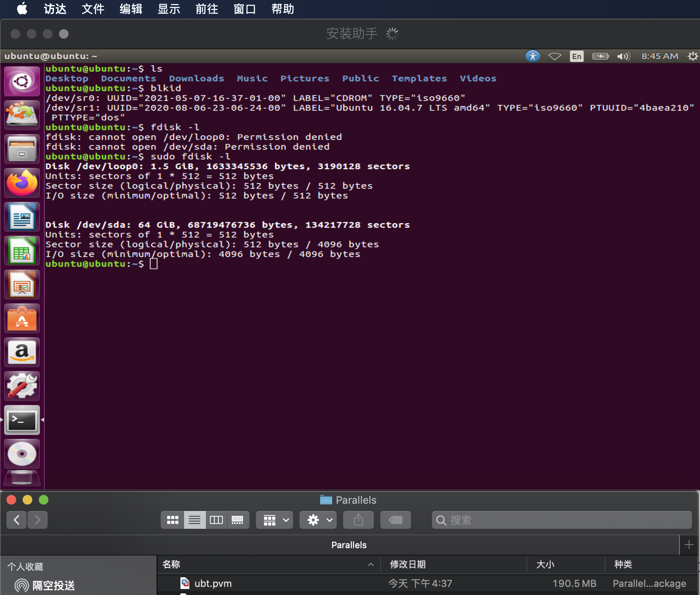Open System Settings from the dock

[22, 386]
